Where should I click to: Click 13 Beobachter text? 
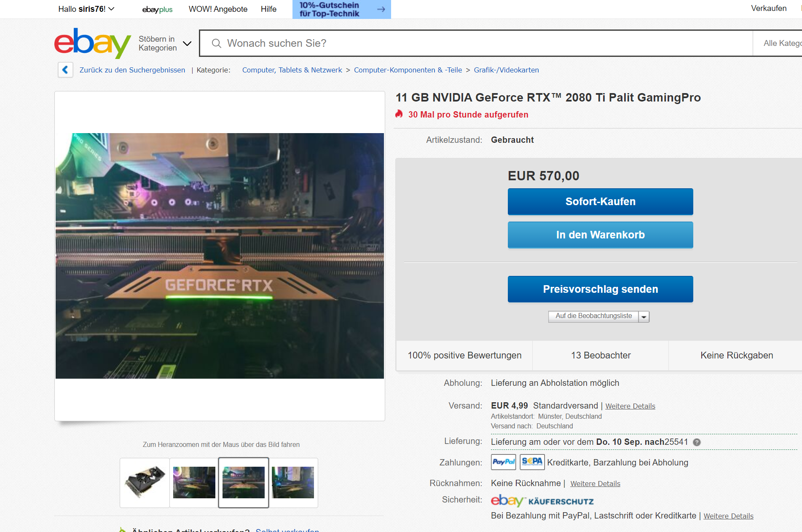click(x=601, y=356)
